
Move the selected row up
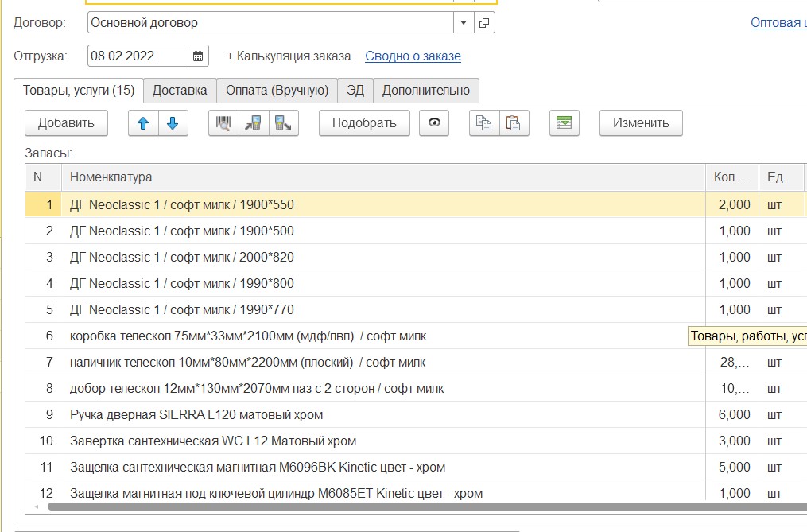(143, 123)
